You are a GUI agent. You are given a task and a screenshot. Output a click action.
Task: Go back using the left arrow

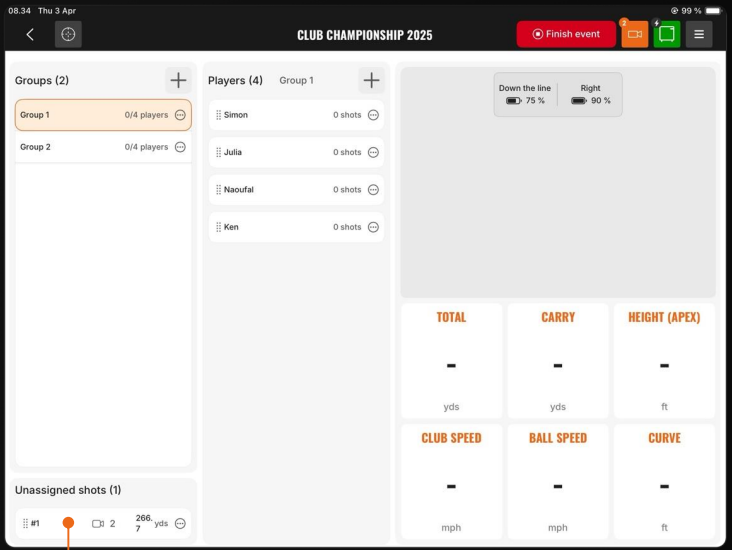[x=30, y=35]
